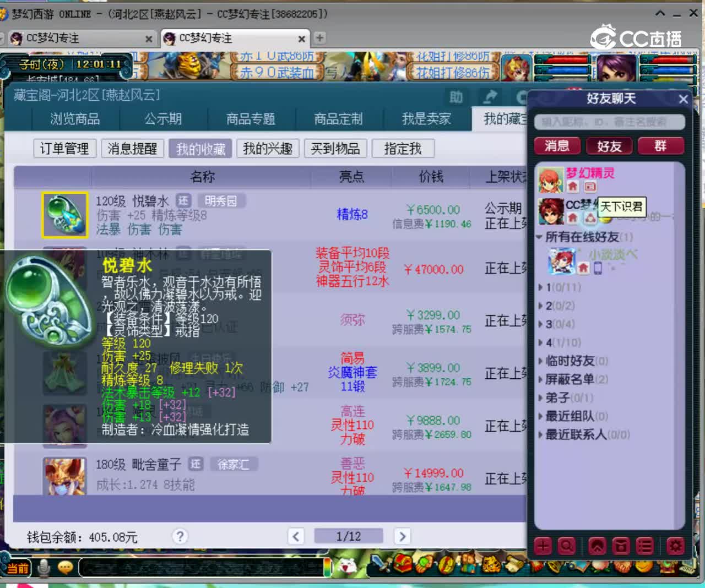Screen dimensions: 705x588
Task: Open the 我的兴趣 sub-tab
Action: point(268,149)
